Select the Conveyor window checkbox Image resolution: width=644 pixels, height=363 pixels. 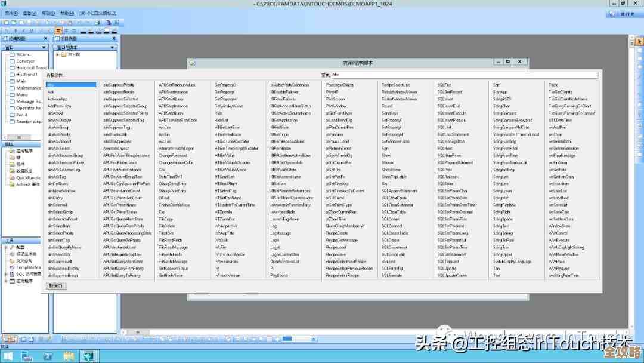(x=11, y=61)
